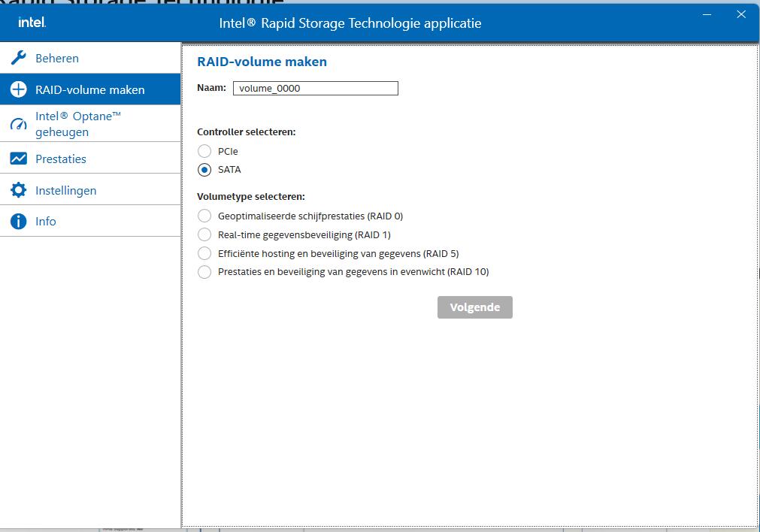Screen dimensions: 760x532
Task: Minimize the Intel Rapid Storage window
Action: [x=707, y=14]
